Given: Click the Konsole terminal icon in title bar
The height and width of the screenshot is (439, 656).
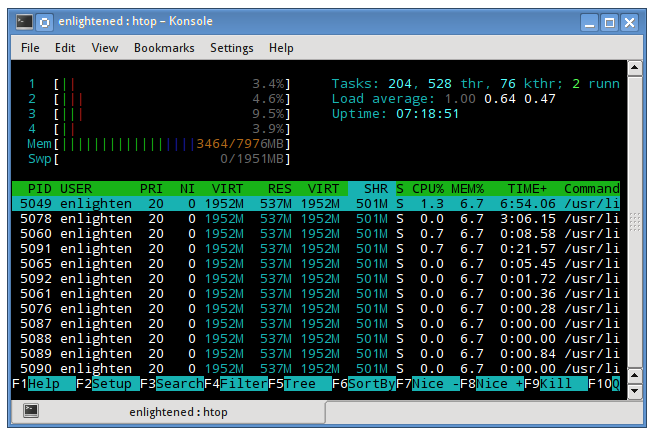Looking at the screenshot, I should (x=24, y=21).
